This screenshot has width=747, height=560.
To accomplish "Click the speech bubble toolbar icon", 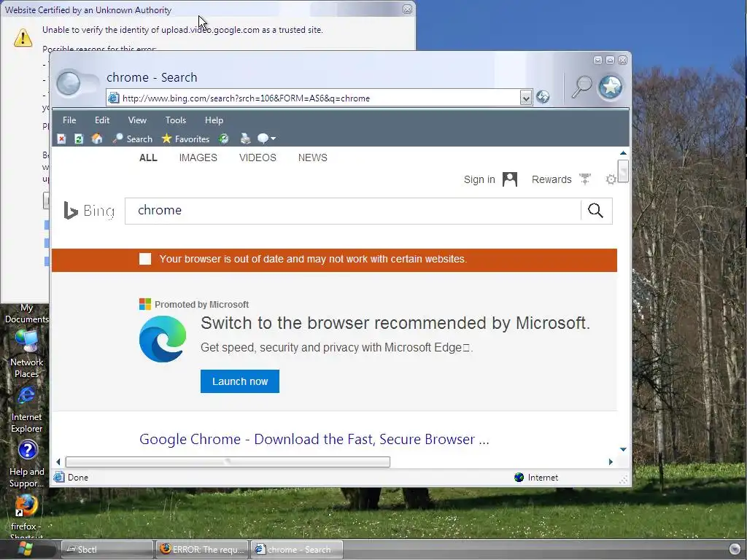I will pyautogui.click(x=263, y=139).
